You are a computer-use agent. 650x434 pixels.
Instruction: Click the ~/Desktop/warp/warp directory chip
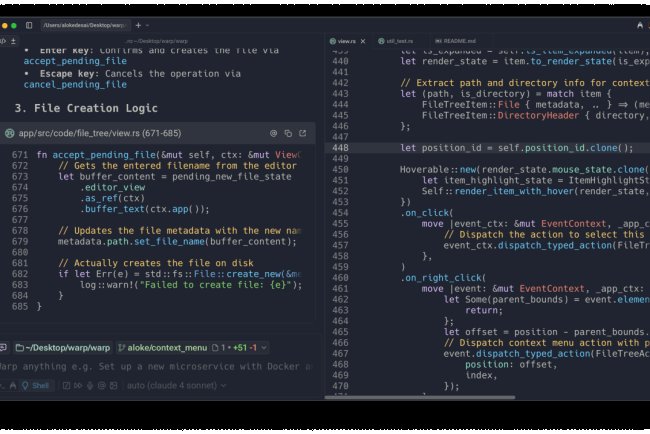click(x=63, y=348)
